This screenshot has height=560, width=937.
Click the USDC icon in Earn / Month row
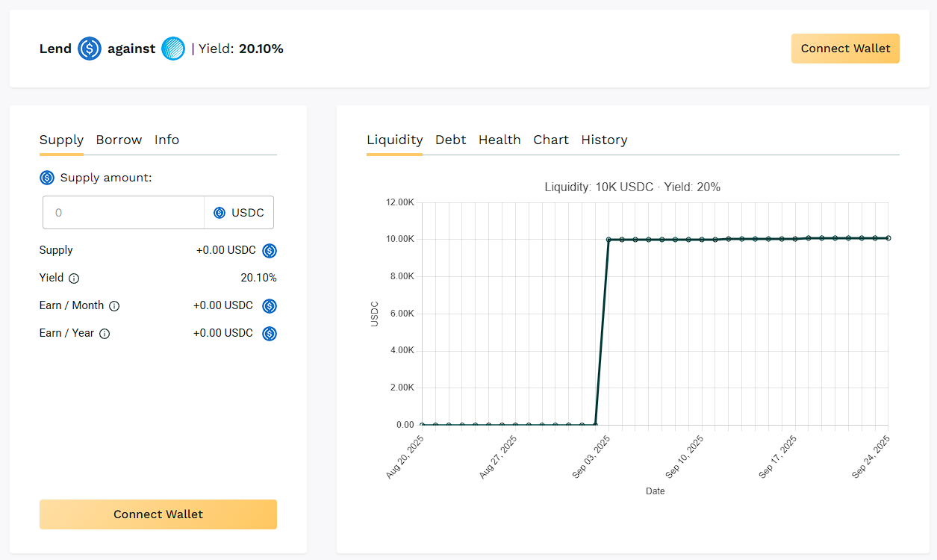click(x=270, y=306)
